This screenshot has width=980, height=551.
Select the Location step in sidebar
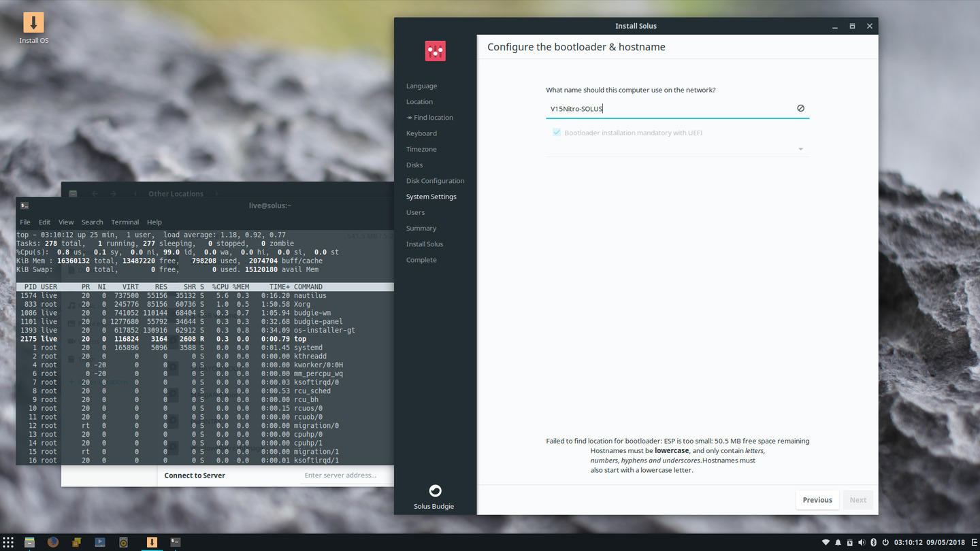(419, 101)
